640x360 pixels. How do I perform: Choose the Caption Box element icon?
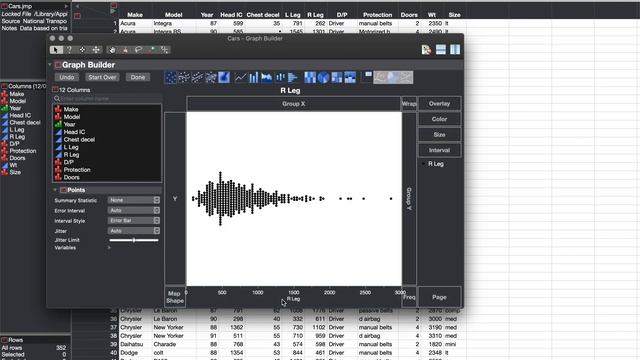pos(367,77)
